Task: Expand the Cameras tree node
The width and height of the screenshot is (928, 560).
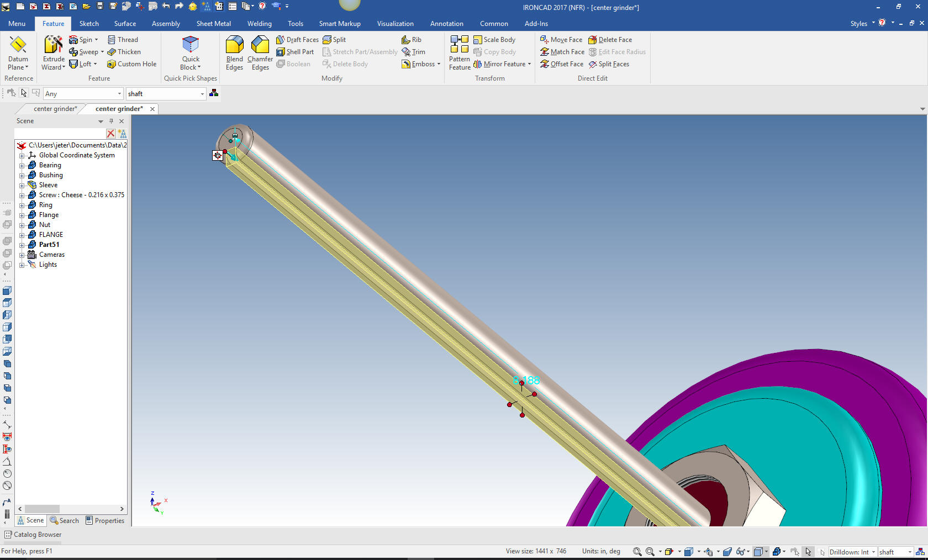Action: 22,255
